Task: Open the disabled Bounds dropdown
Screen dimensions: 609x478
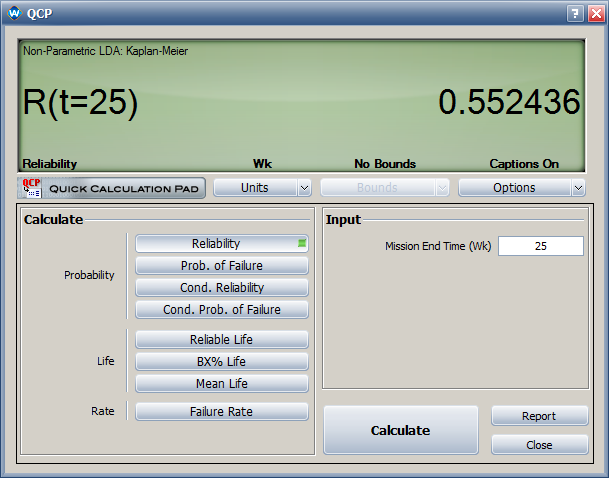Action: [x=385, y=187]
